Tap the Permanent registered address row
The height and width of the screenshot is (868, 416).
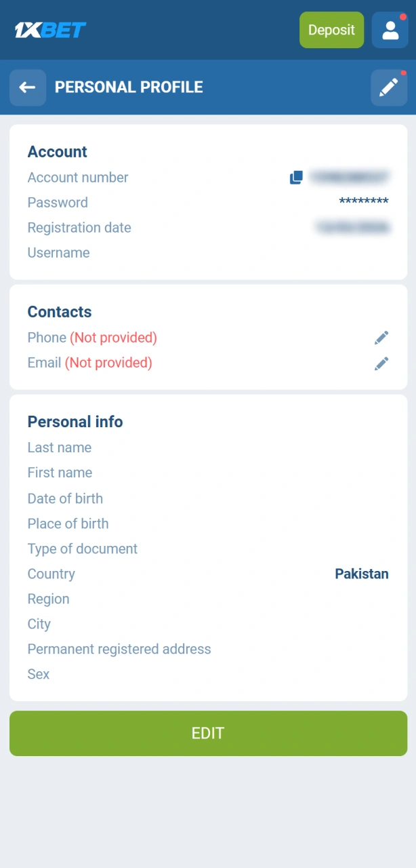tap(119, 649)
